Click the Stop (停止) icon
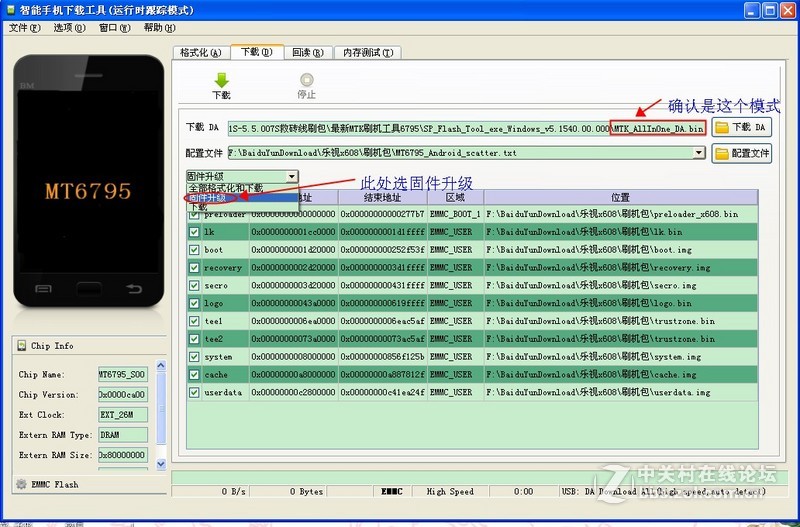 coord(307,80)
